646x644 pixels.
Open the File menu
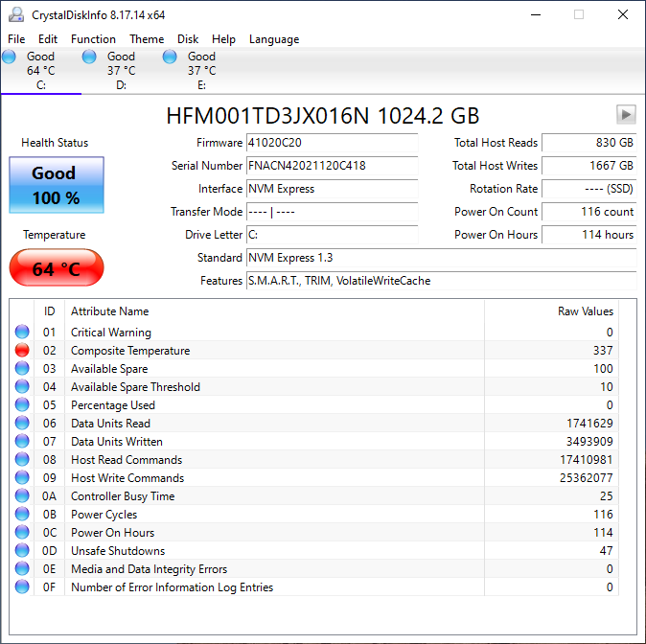16,39
